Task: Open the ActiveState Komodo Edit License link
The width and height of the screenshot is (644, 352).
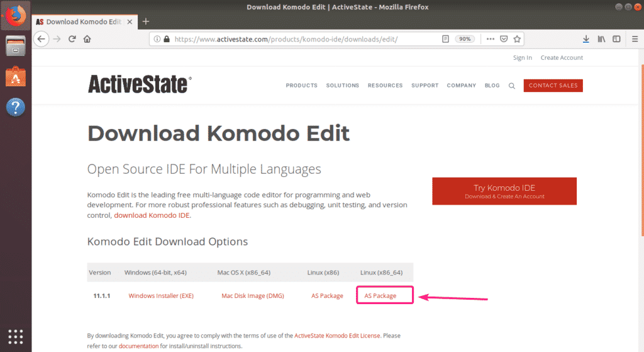Action: click(x=337, y=336)
